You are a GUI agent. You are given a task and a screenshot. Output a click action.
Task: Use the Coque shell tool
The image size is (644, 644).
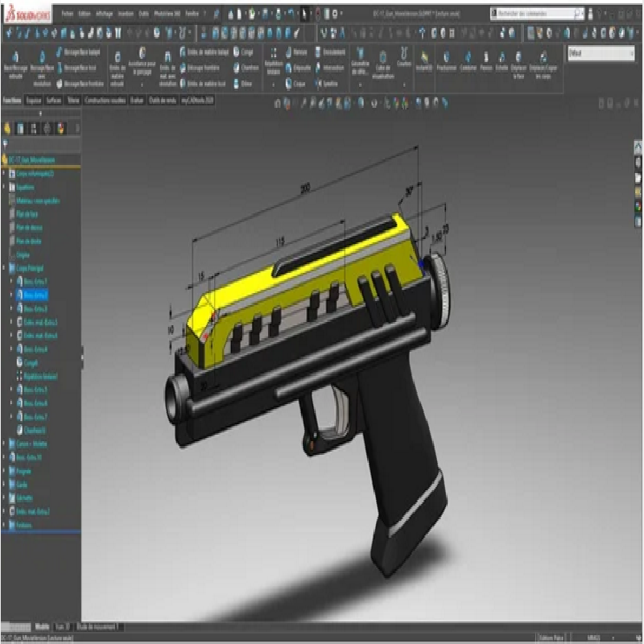pos(295,84)
